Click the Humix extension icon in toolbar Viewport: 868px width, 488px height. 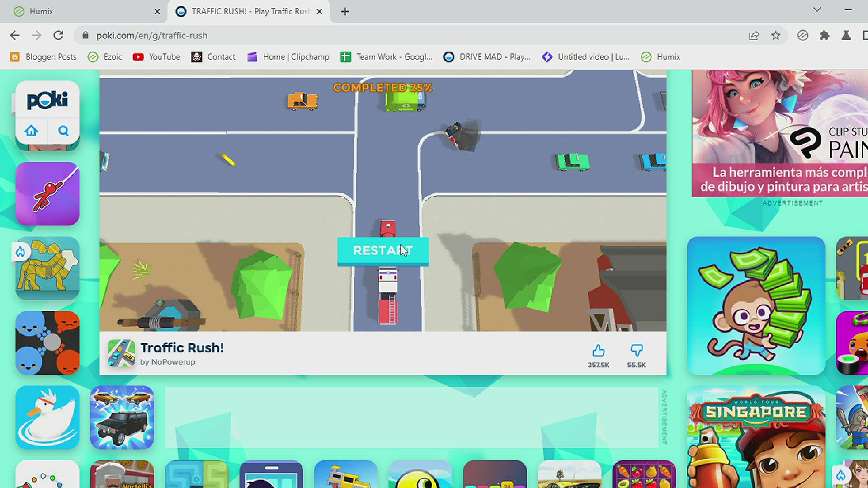(x=803, y=35)
